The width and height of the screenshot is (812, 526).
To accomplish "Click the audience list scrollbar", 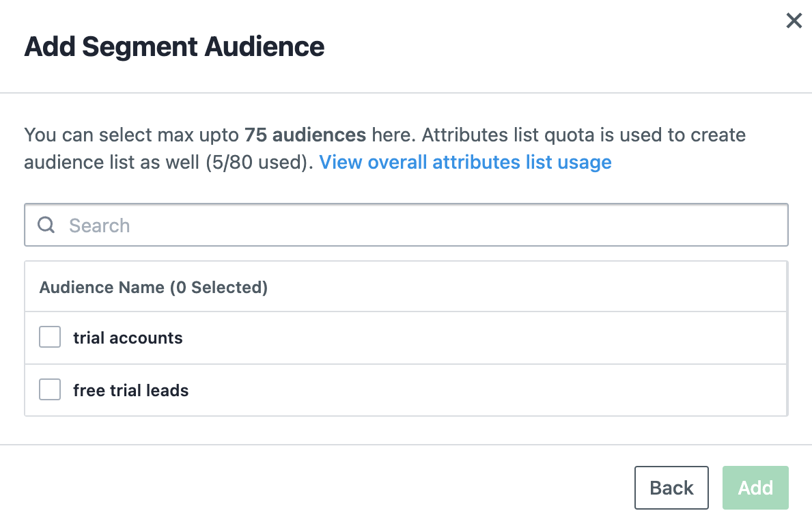I will (x=786, y=338).
